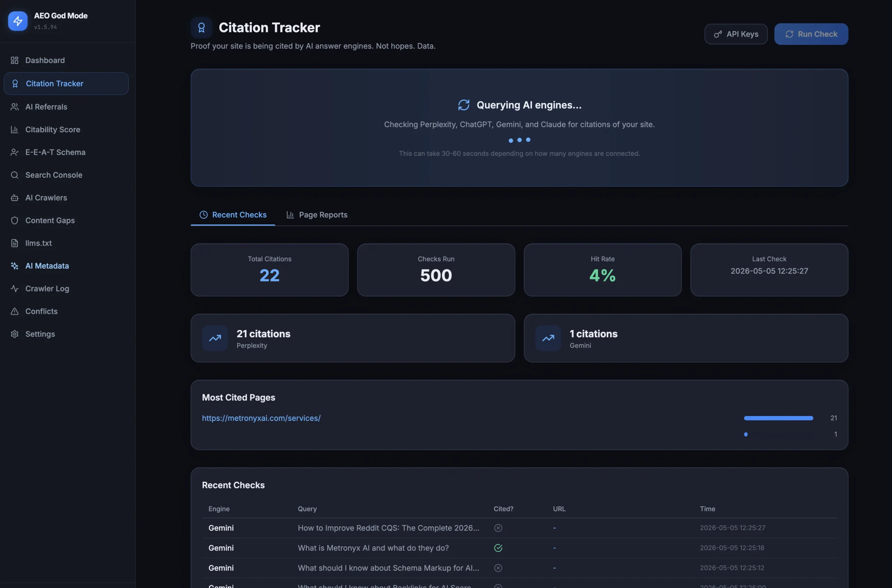Click the key icon on API Keys
The width and height of the screenshot is (892, 588).
pyautogui.click(x=717, y=34)
